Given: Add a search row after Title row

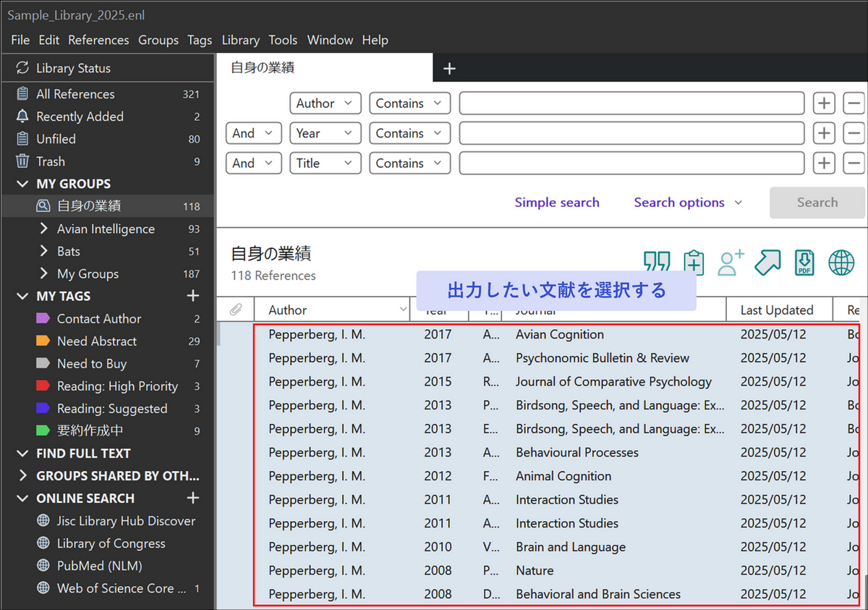Looking at the screenshot, I should point(824,164).
